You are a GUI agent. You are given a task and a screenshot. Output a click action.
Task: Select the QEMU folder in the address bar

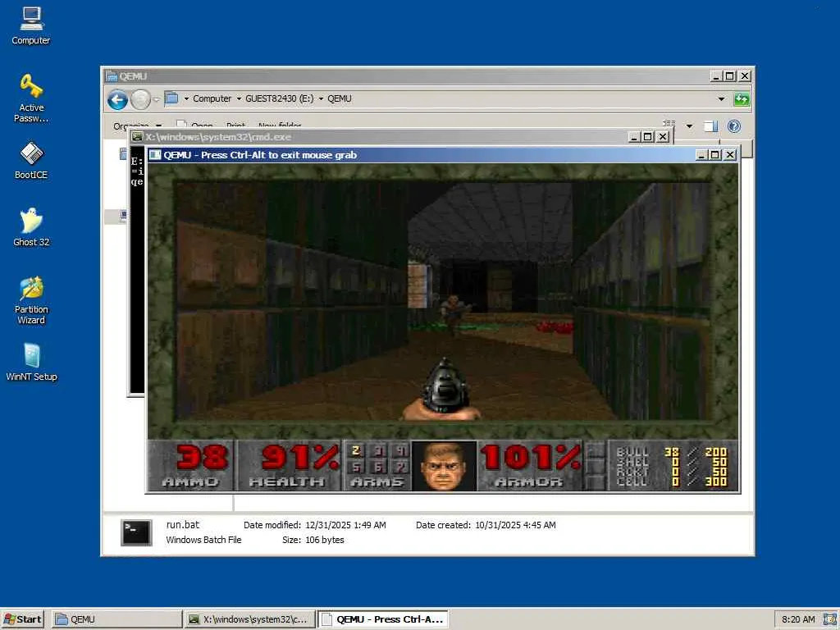tap(339, 99)
